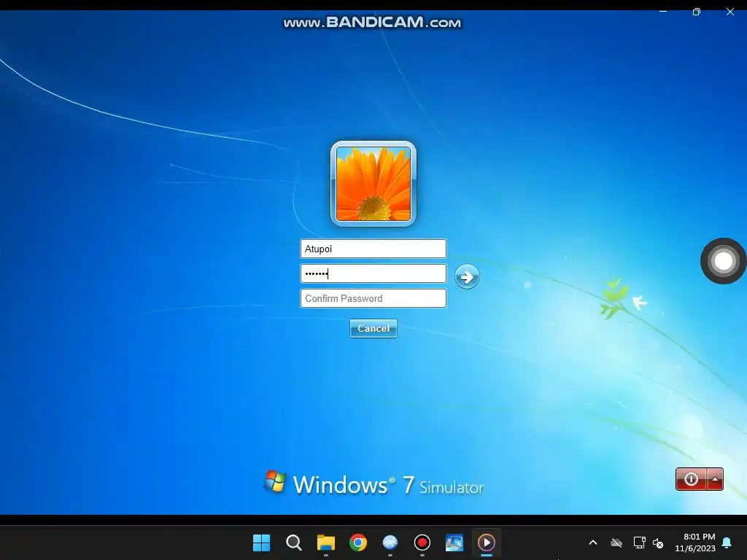Show hidden tray icons chevron
The image size is (747, 560).
click(593, 542)
